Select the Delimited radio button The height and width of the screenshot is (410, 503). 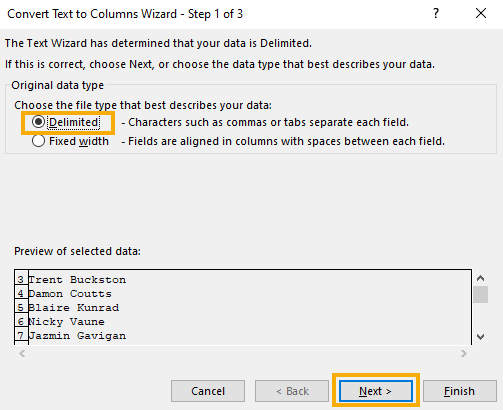[x=38, y=122]
